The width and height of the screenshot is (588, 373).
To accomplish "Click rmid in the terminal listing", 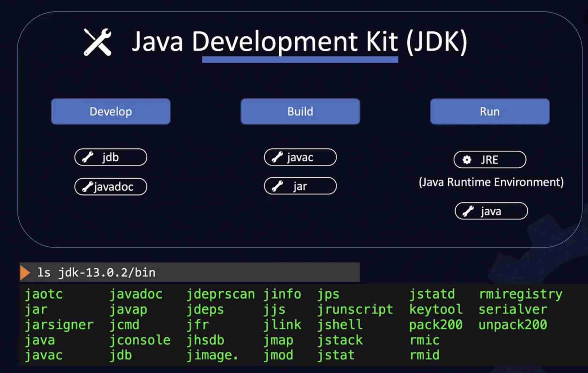I will 425,355.
